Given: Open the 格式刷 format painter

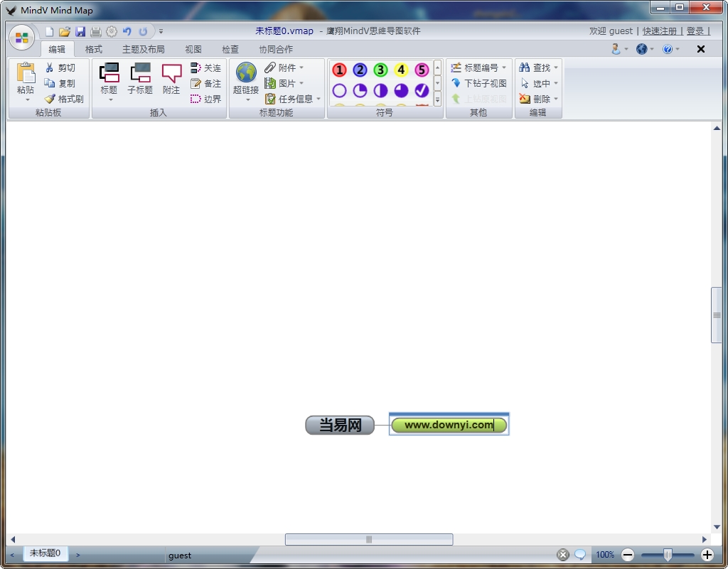Looking at the screenshot, I should [x=64, y=99].
